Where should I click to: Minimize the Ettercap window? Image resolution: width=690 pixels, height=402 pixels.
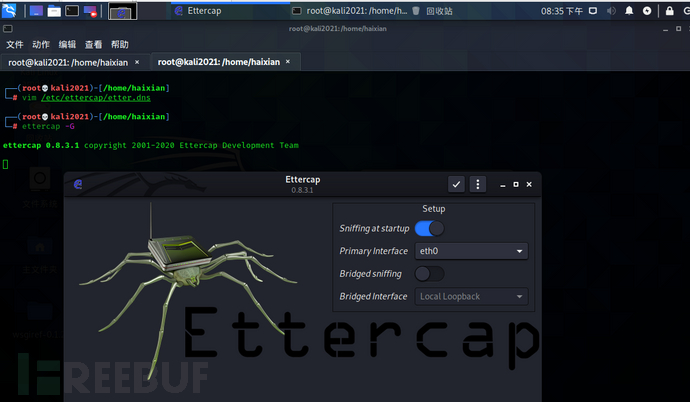pyautogui.click(x=503, y=185)
